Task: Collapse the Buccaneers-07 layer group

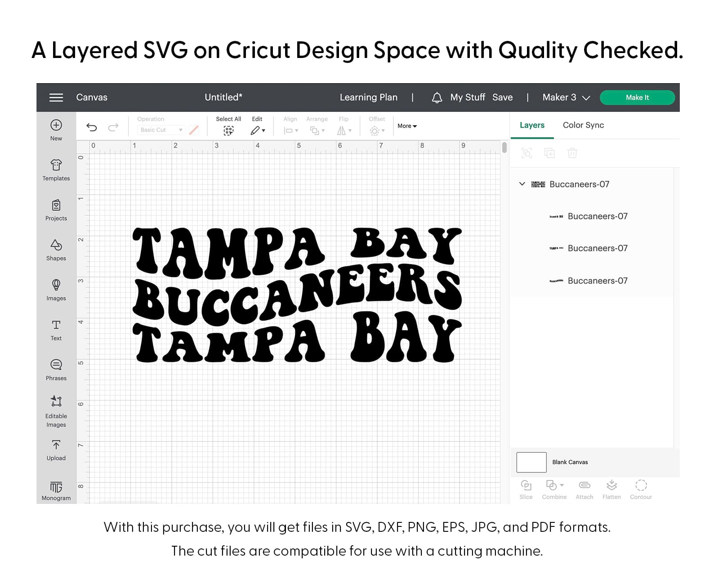Action: [x=522, y=184]
